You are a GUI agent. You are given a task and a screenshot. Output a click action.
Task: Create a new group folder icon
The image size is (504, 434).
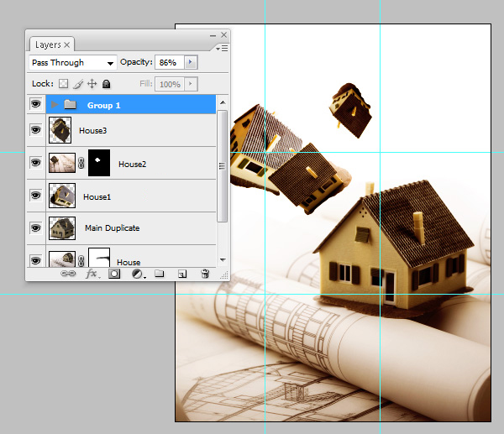click(160, 274)
